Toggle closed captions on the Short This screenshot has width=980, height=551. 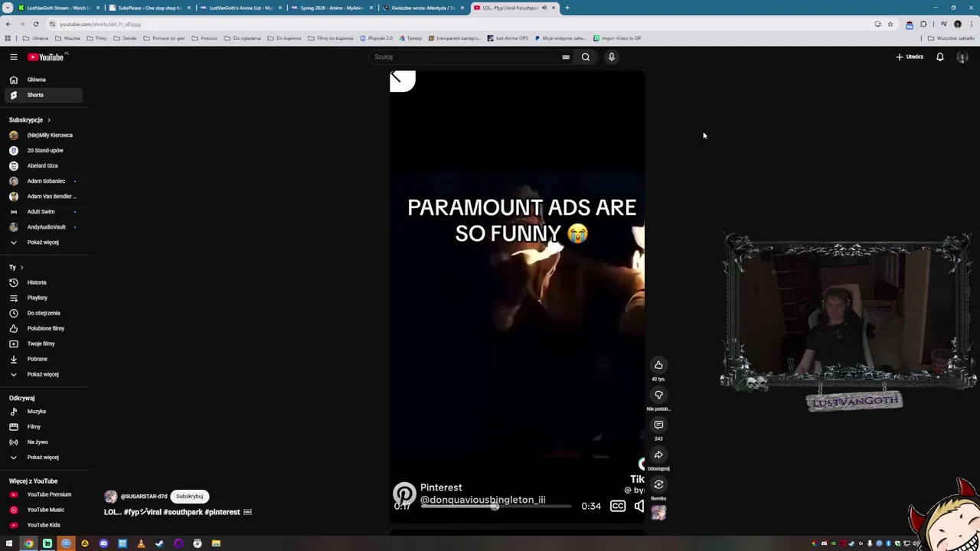tap(618, 506)
